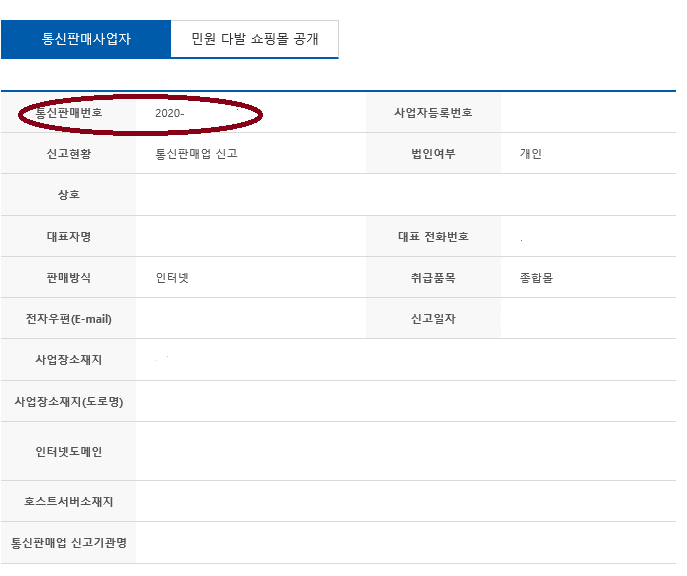Click the 신고일자 label
The width and height of the screenshot is (687, 576).
pos(433,318)
